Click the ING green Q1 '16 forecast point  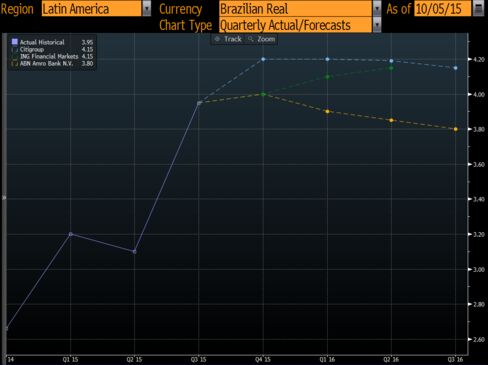tap(327, 77)
